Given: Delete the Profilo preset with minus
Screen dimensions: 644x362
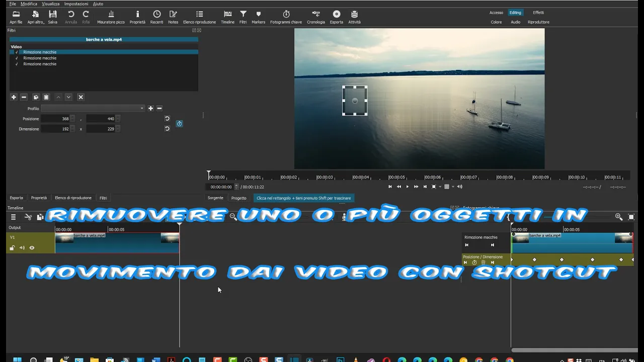Looking at the screenshot, I should pyautogui.click(x=159, y=108).
